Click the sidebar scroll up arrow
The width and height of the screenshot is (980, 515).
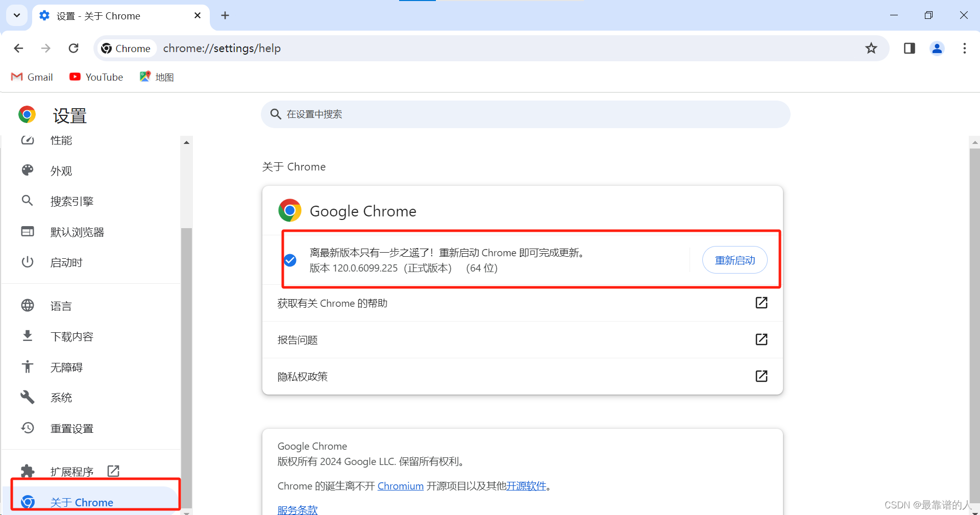(x=186, y=142)
